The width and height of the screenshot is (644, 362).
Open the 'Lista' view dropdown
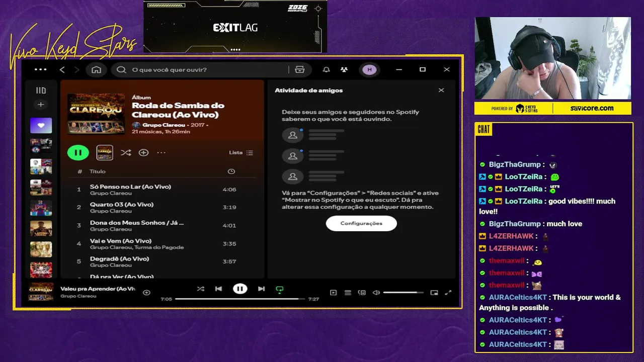pyautogui.click(x=241, y=152)
